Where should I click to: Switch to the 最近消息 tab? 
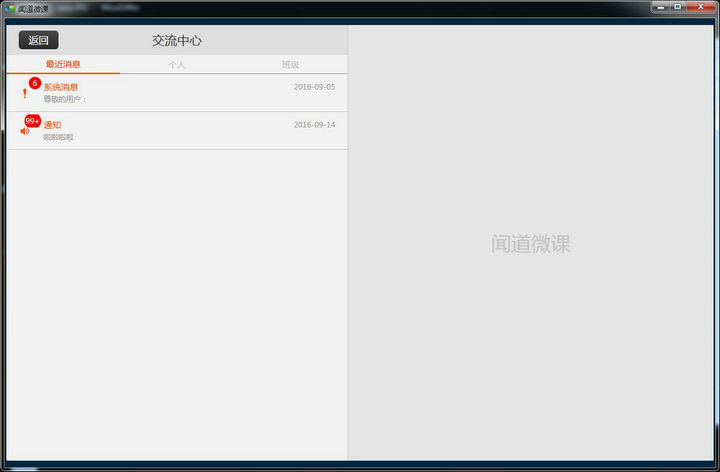click(x=63, y=65)
